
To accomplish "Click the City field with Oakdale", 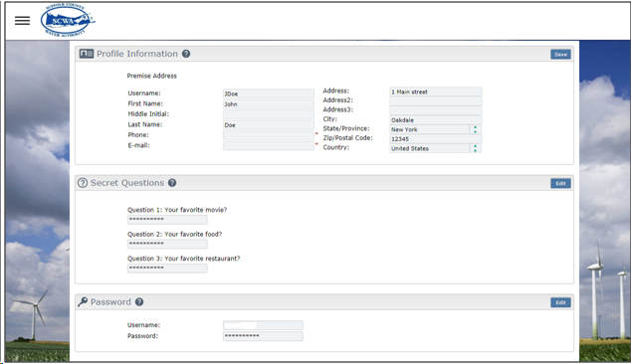I will (x=435, y=120).
